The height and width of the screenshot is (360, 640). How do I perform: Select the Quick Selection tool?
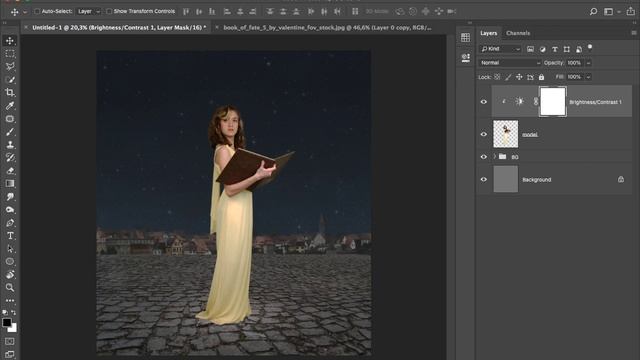point(10,80)
